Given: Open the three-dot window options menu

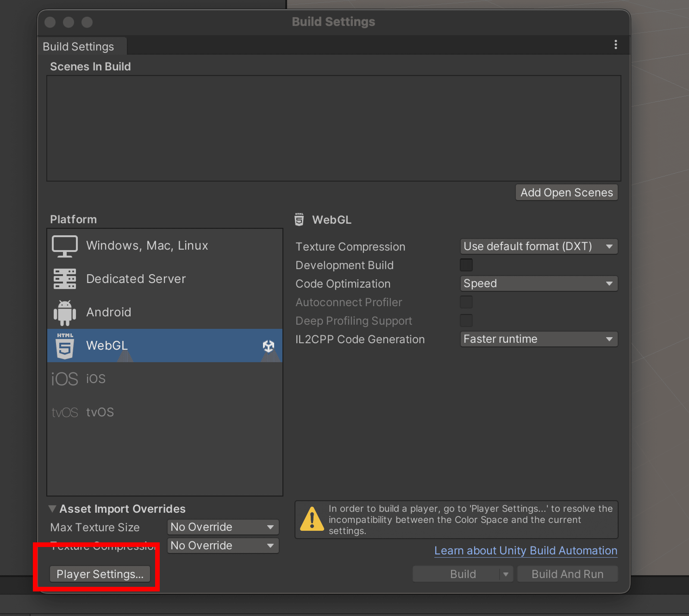Looking at the screenshot, I should point(616,44).
